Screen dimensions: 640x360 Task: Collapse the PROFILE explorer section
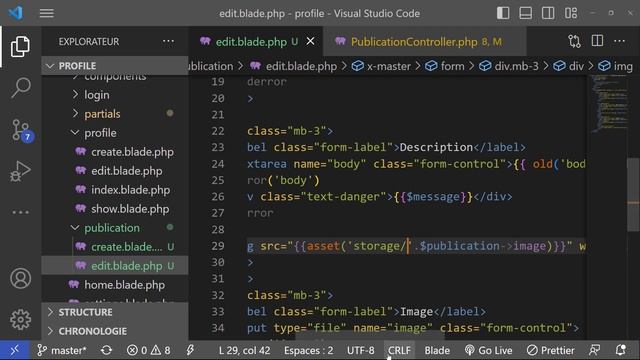point(114,66)
